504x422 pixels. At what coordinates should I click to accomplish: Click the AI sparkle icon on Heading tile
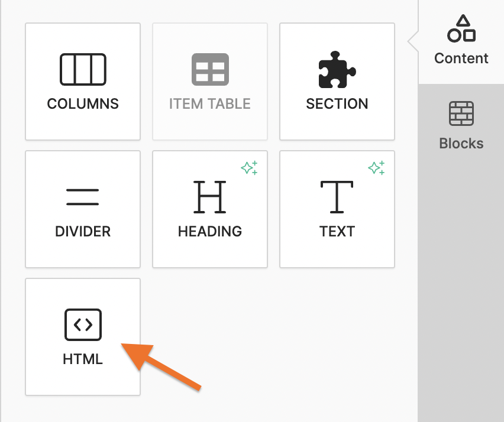249,168
